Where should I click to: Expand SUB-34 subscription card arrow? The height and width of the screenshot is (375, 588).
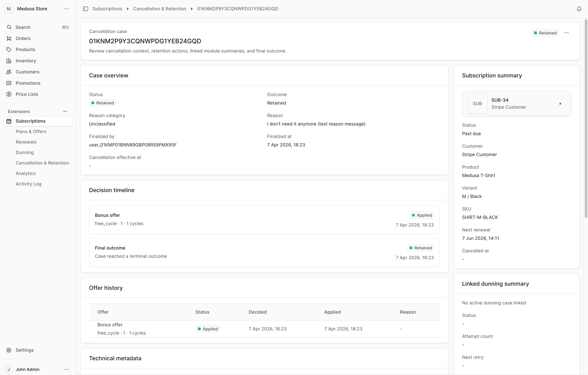point(560,104)
